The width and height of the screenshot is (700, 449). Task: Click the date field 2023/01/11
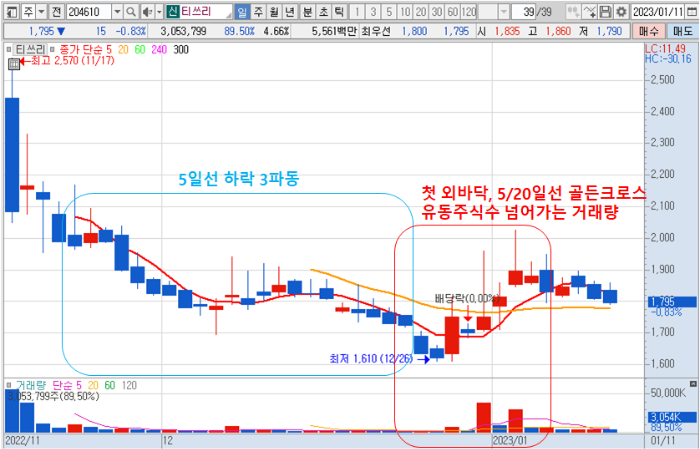coord(658,12)
